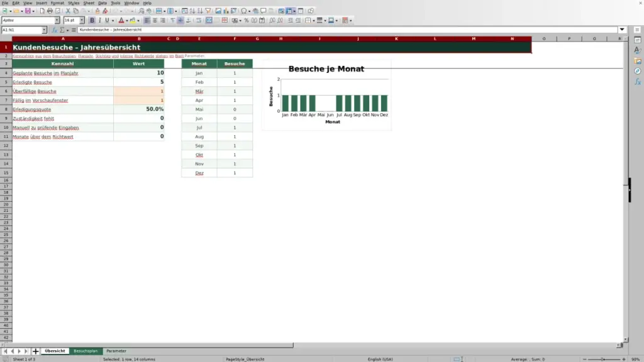Toggle Bold formatting

pos(92,20)
